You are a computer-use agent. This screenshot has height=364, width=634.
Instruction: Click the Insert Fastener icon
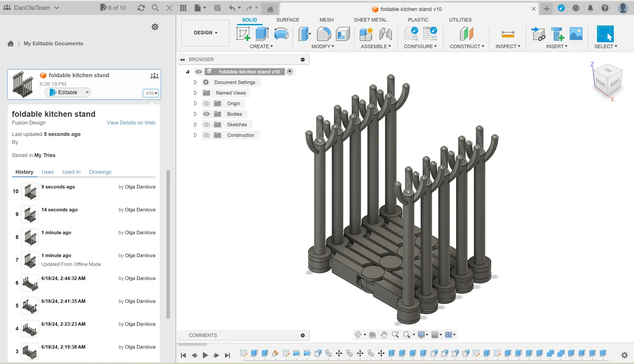(557, 34)
